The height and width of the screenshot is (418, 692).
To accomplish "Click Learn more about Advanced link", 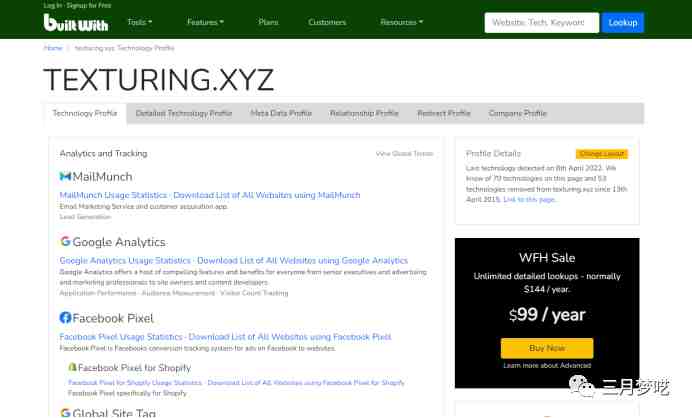I will click(547, 365).
